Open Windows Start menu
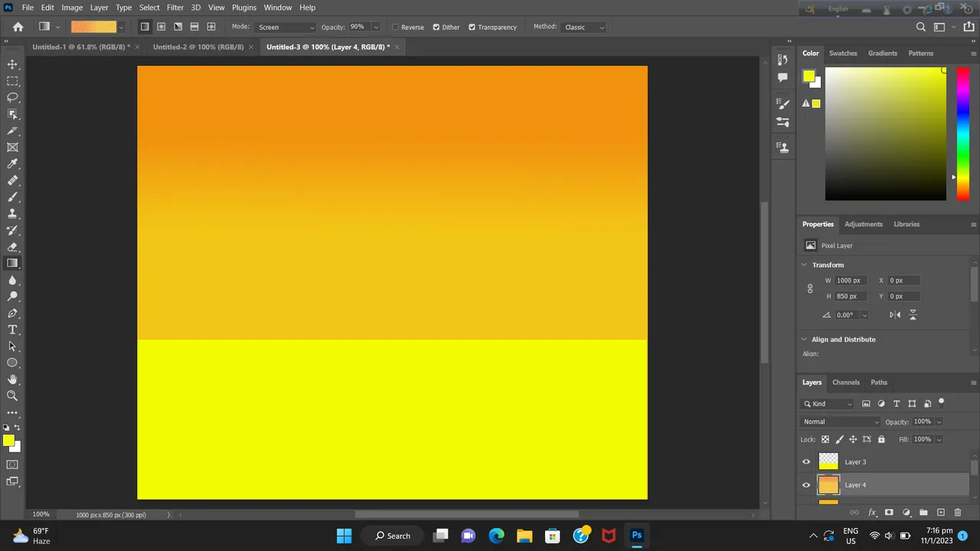Viewport: 980px width, 551px height. click(344, 536)
